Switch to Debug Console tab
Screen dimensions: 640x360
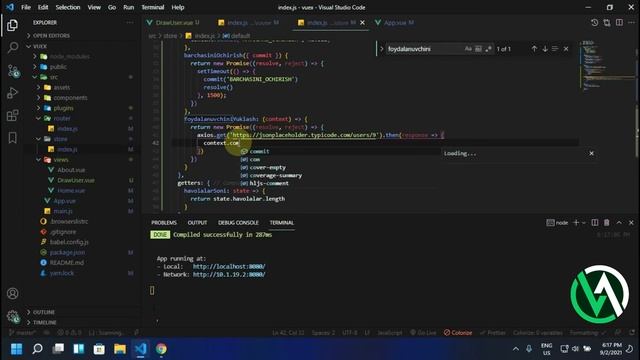tap(238, 223)
